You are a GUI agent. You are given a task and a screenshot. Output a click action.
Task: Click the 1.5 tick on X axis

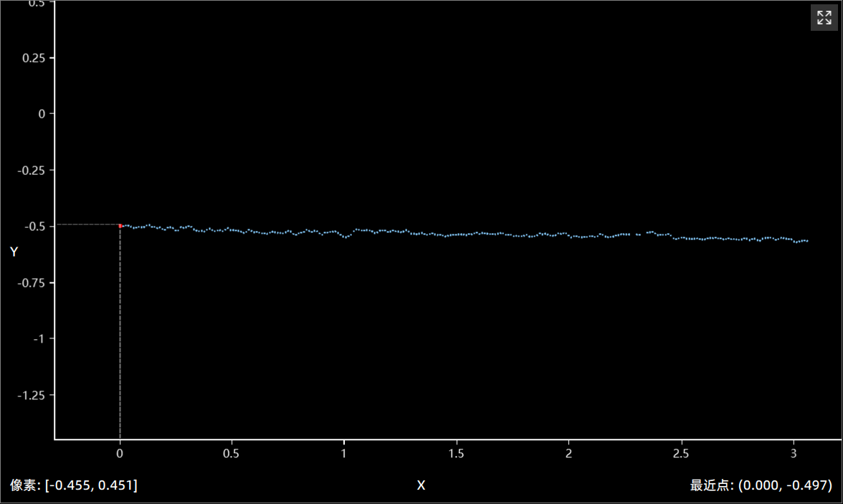(456, 454)
